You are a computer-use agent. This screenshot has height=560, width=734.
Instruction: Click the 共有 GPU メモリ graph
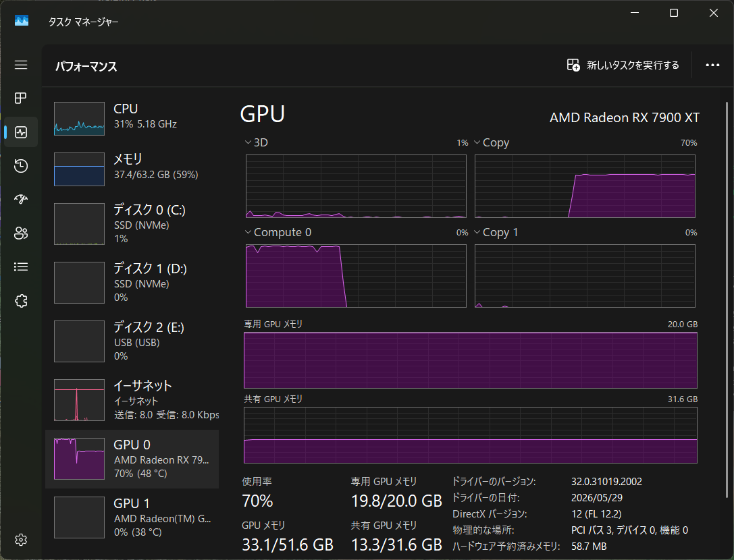(x=471, y=435)
